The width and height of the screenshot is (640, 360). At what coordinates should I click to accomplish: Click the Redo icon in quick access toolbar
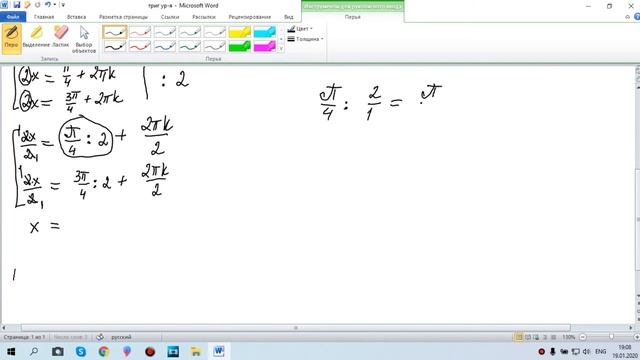38,5
